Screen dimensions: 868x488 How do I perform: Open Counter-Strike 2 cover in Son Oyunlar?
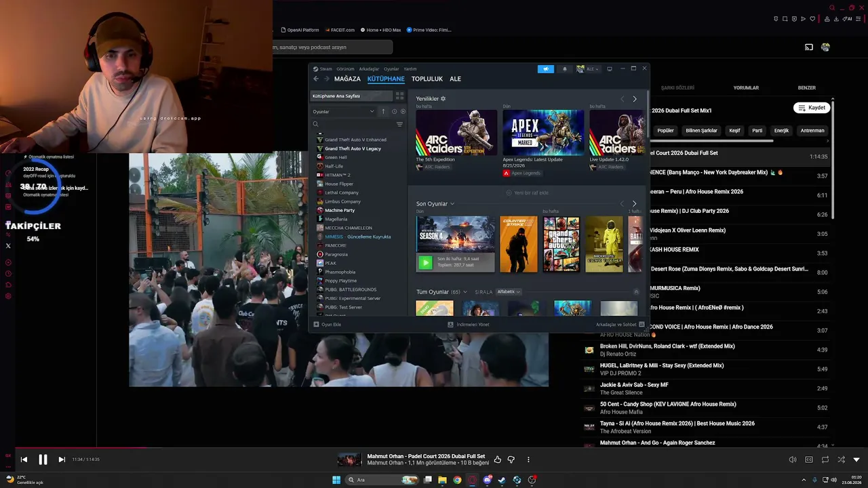click(x=519, y=244)
